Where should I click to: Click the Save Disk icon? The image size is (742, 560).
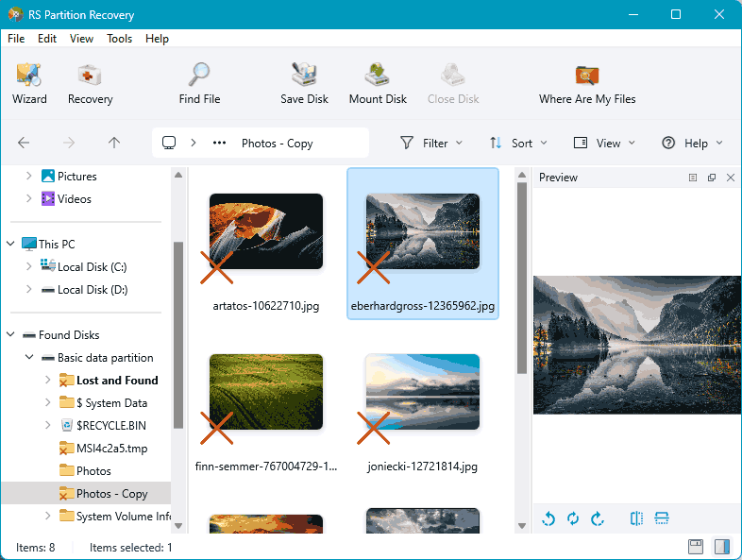click(x=304, y=84)
